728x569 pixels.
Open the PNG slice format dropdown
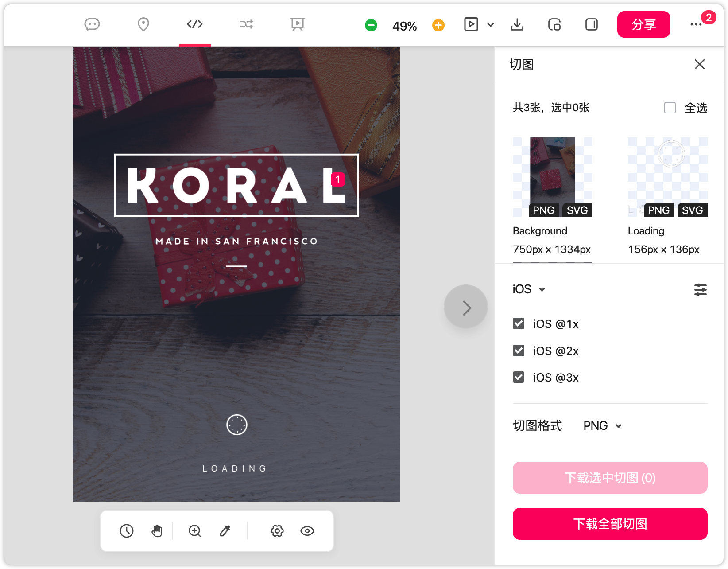tap(602, 426)
